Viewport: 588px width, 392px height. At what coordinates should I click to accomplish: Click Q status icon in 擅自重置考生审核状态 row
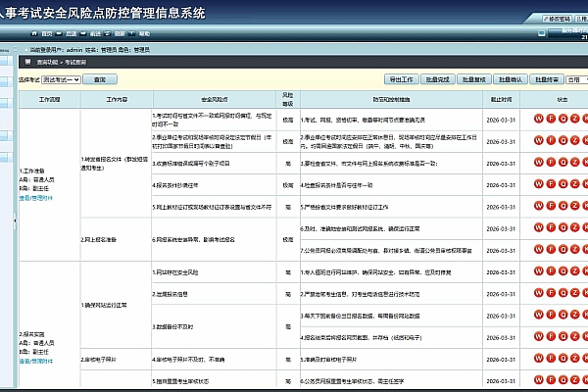click(563, 380)
